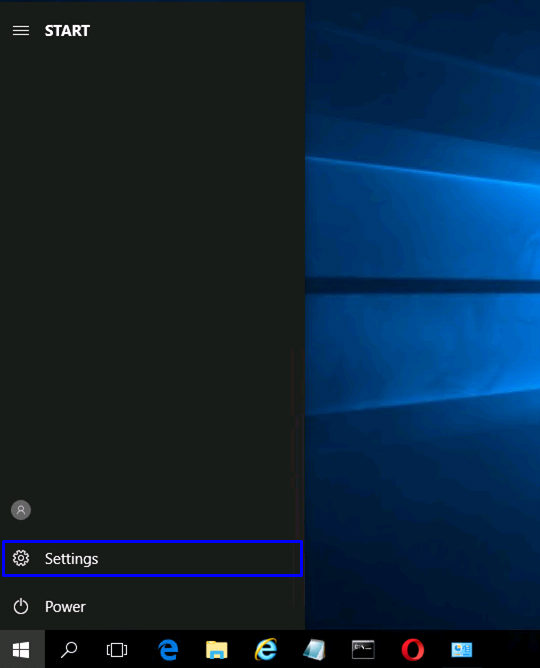Launch Microsoft Edge from the taskbar
This screenshot has height=668, width=540.
coord(168,650)
